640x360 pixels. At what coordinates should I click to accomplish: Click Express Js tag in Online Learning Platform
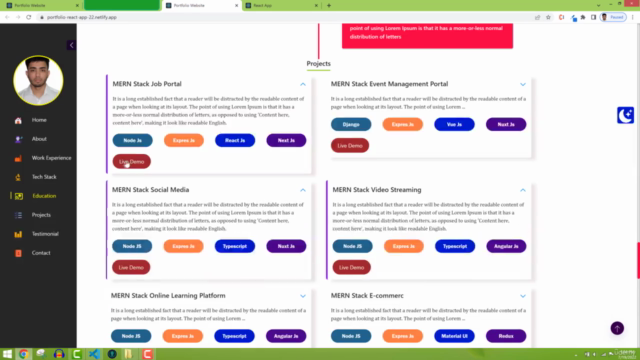pos(182,336)
